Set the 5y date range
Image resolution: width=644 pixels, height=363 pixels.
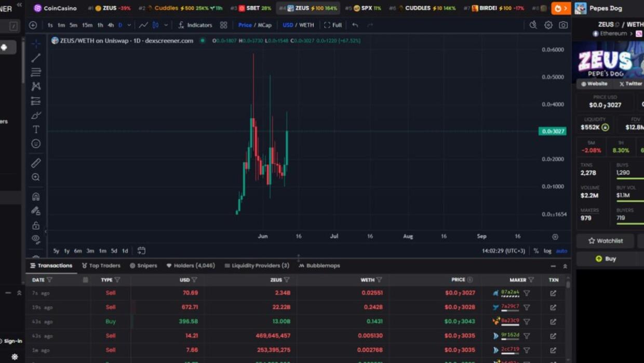[56, 251]
